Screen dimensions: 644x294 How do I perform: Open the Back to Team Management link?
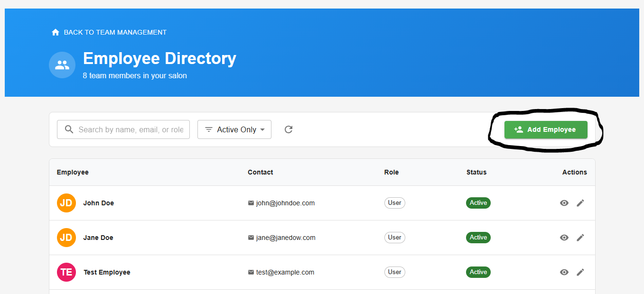pyautogui.click(x=109, y=32)
